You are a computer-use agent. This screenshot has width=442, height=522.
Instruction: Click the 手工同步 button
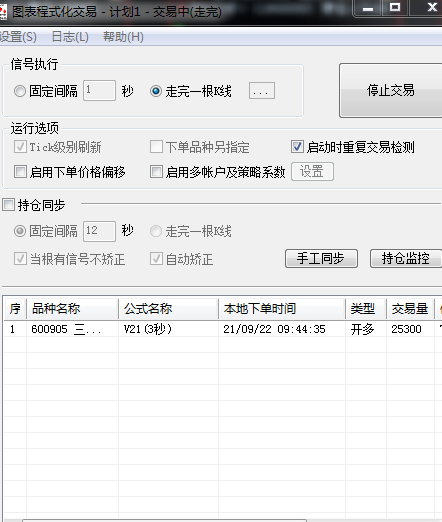click(321, 258)
